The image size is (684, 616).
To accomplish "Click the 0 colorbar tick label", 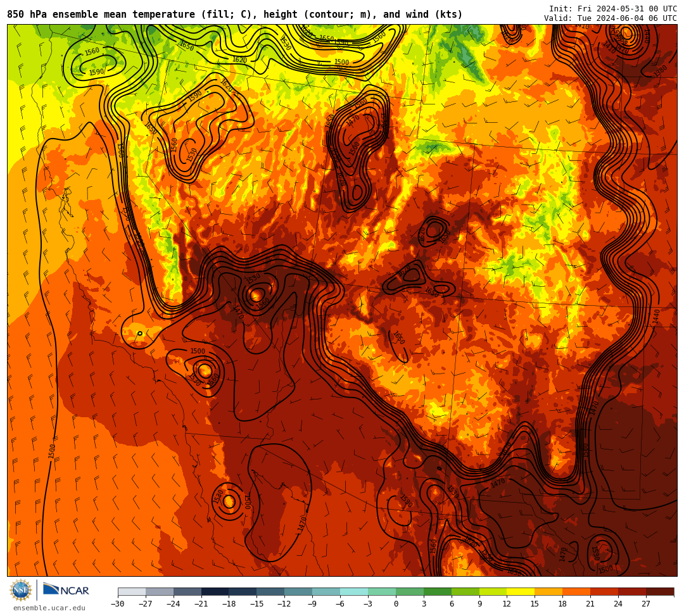I will click(x=396, y=604).
